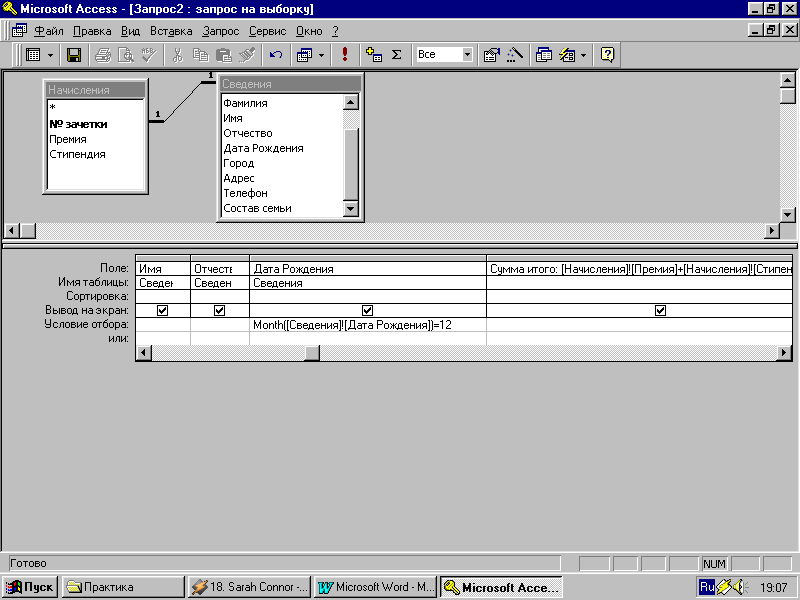800x600 pixels.
Task: Click the Copy icon
Action: pyautogui.click(x=201, y=55)
